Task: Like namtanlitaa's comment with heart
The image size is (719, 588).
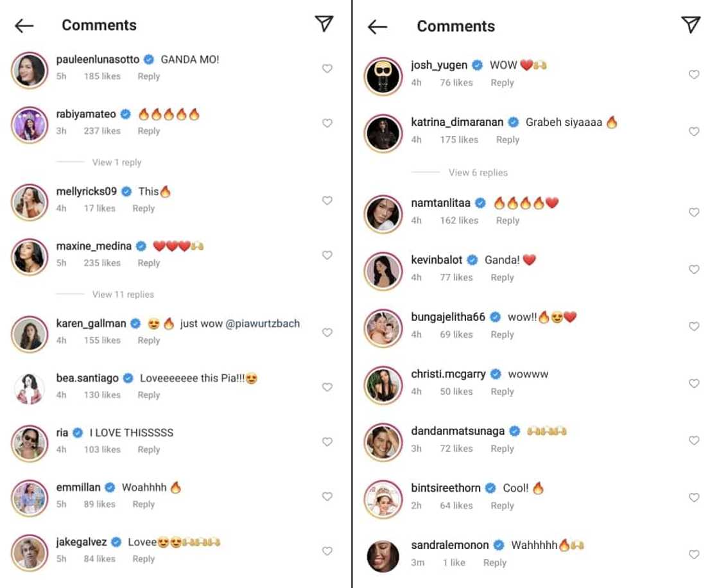Action: click(694, 212)
